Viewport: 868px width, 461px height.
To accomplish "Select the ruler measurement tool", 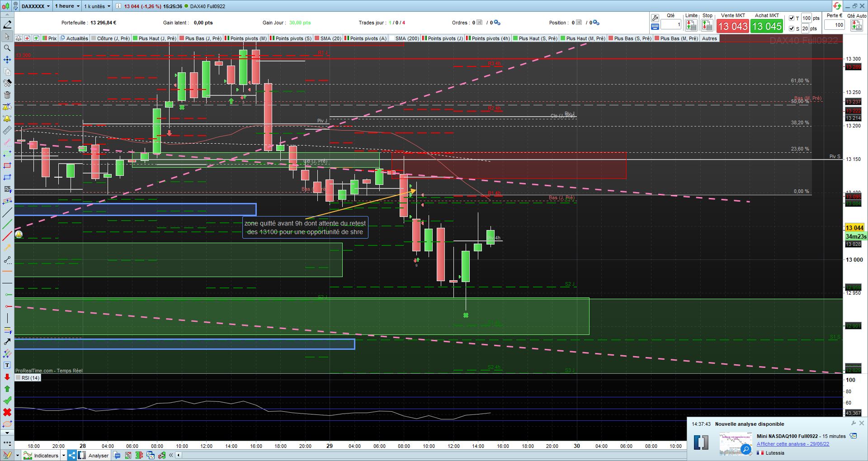I will tap(7, 130).
